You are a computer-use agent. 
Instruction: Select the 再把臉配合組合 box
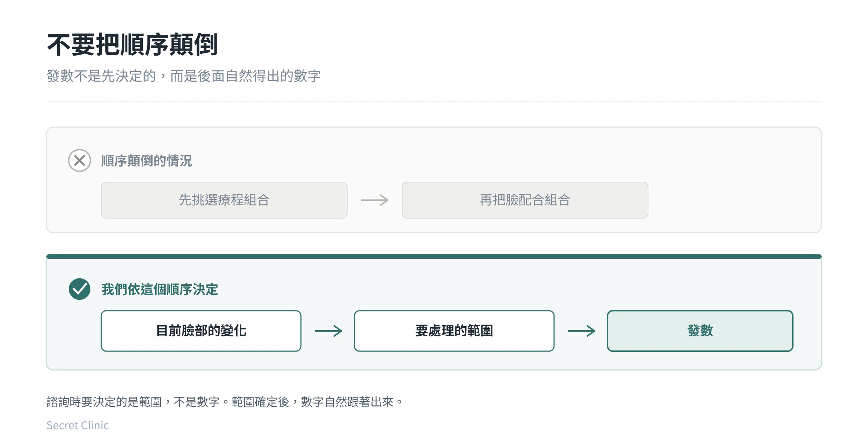point(525,200)
